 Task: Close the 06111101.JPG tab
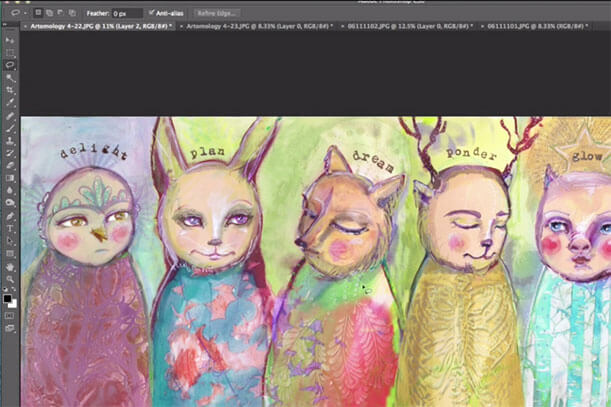482,27
